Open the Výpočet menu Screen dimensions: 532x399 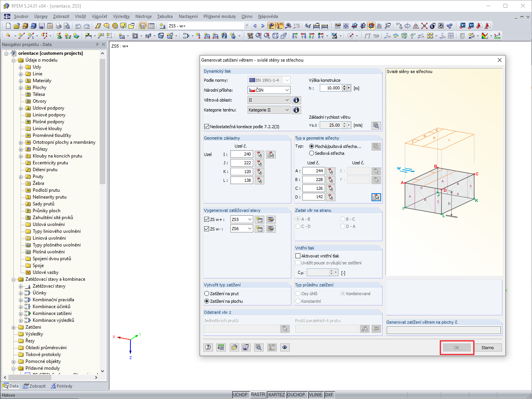coord(99,16)
